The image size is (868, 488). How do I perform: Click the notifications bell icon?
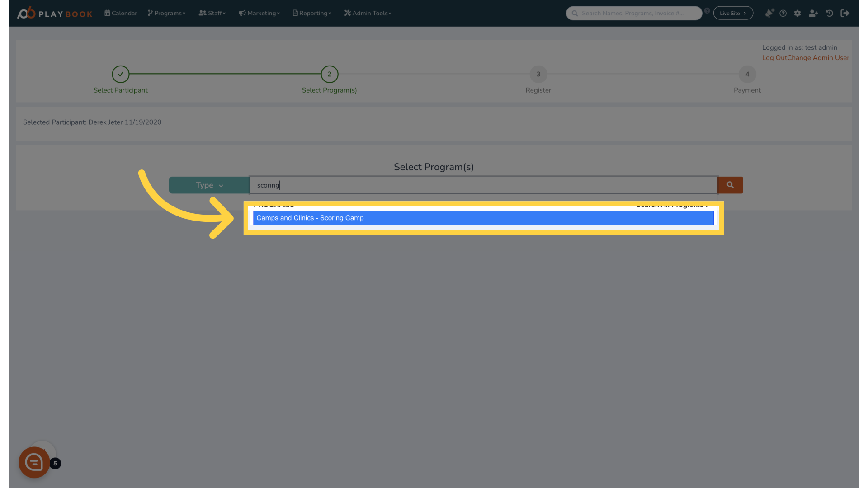(769, 13)
